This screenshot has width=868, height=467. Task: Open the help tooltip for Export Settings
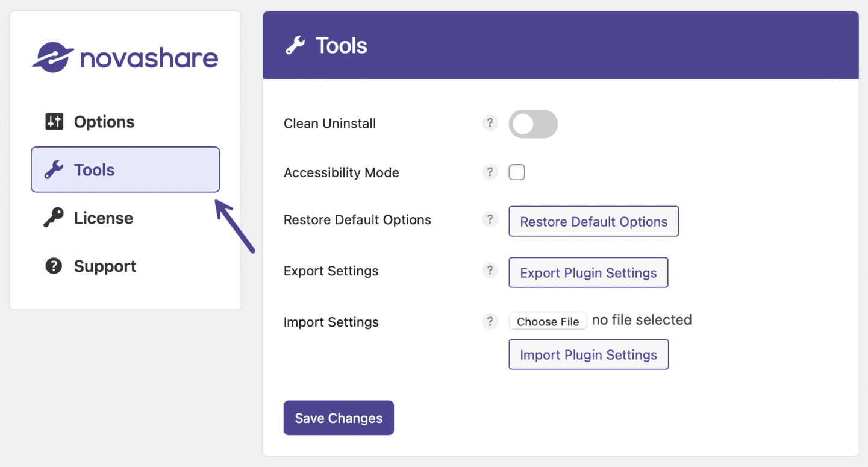click(x=490, y=271)
